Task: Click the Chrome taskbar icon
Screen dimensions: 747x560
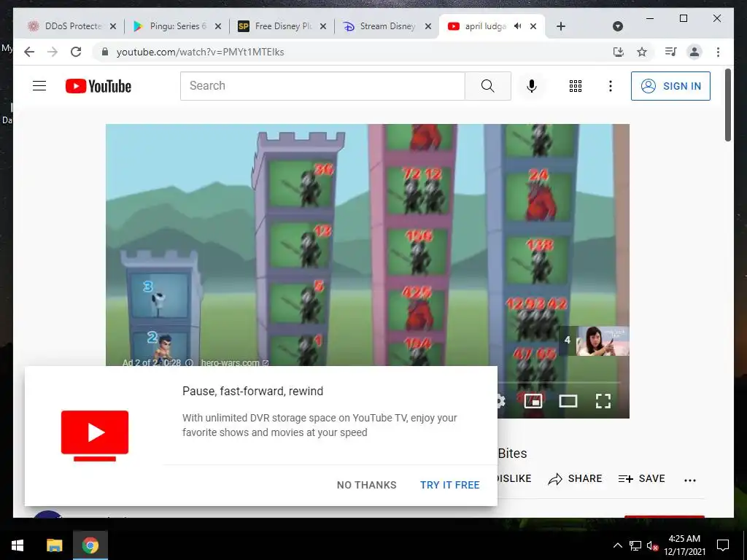Action: tap(90, 545)
